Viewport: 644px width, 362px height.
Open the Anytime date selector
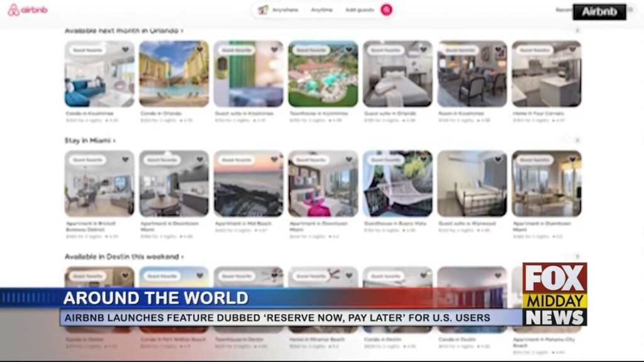tap(321, 10)
